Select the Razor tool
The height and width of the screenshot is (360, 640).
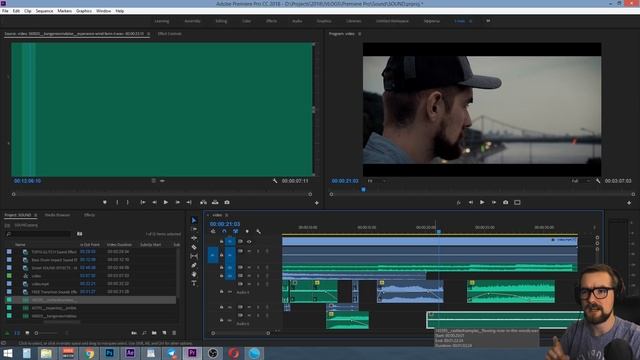click(194, 247)
